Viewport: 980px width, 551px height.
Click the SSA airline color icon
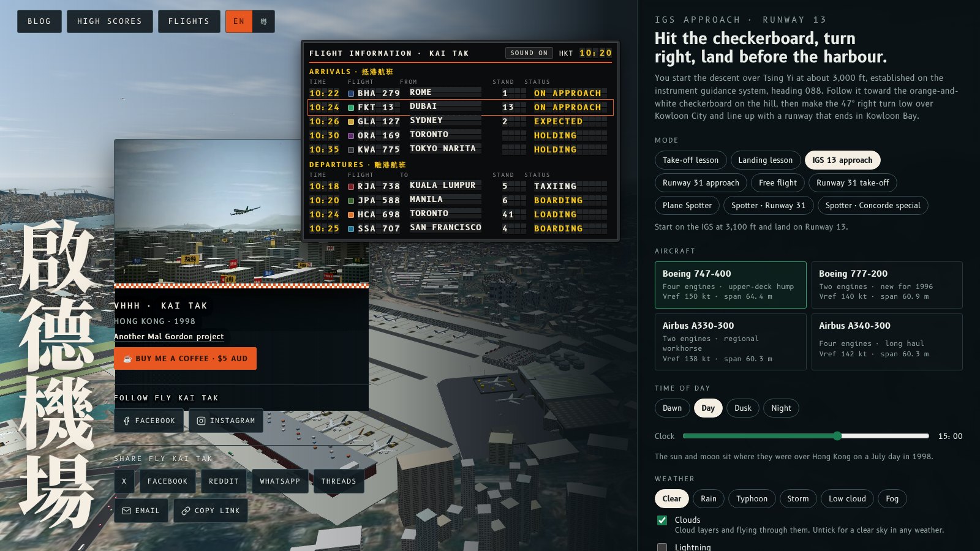coord(351,229)
